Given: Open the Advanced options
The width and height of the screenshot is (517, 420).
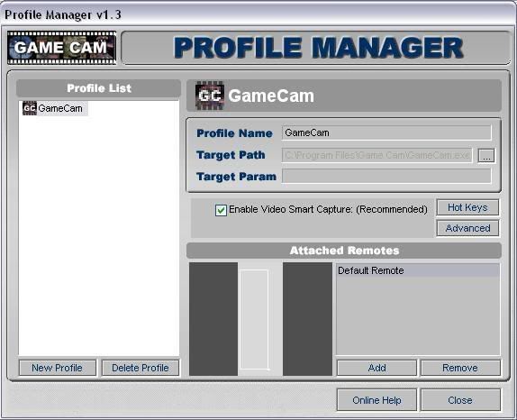Looking at the screenshot, I should click(x=467, y=228).
